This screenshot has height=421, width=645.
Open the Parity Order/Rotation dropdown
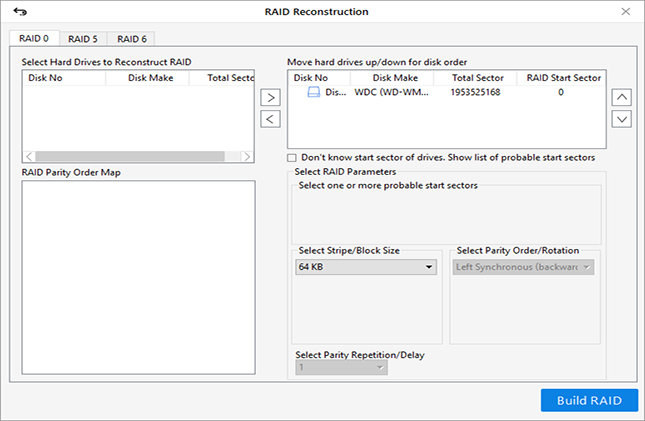coord(523,267)
